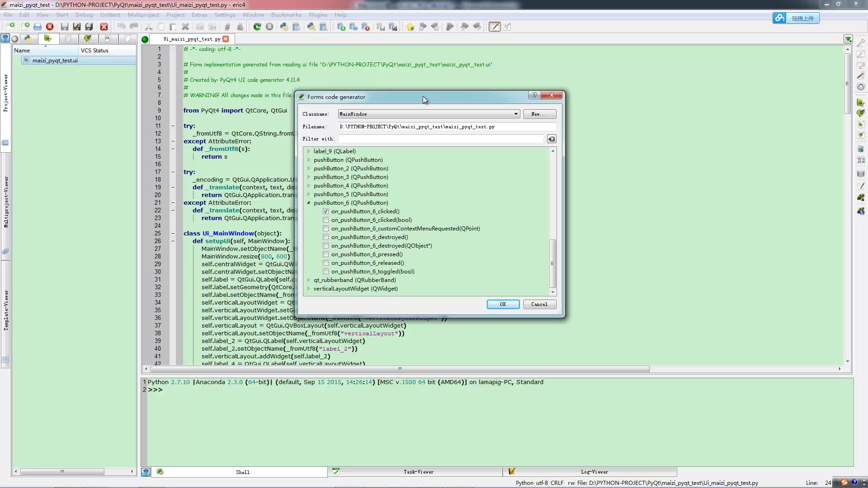Screen dimensions: 868x488
Task: Uncheck on_pushButton_6_clicked() checkbox
Action: [x=325, y=211]
